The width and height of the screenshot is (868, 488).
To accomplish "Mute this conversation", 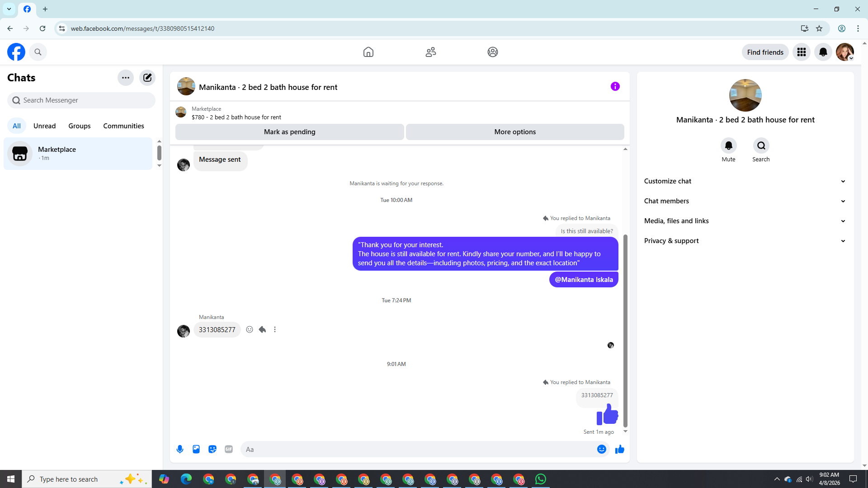I will [x=728, y=146].
